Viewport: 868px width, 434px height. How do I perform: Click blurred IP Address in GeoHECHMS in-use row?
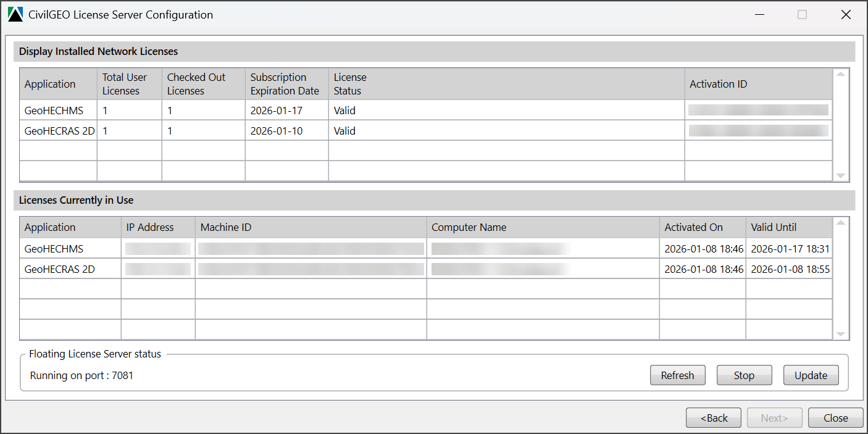tap(158, 249)
